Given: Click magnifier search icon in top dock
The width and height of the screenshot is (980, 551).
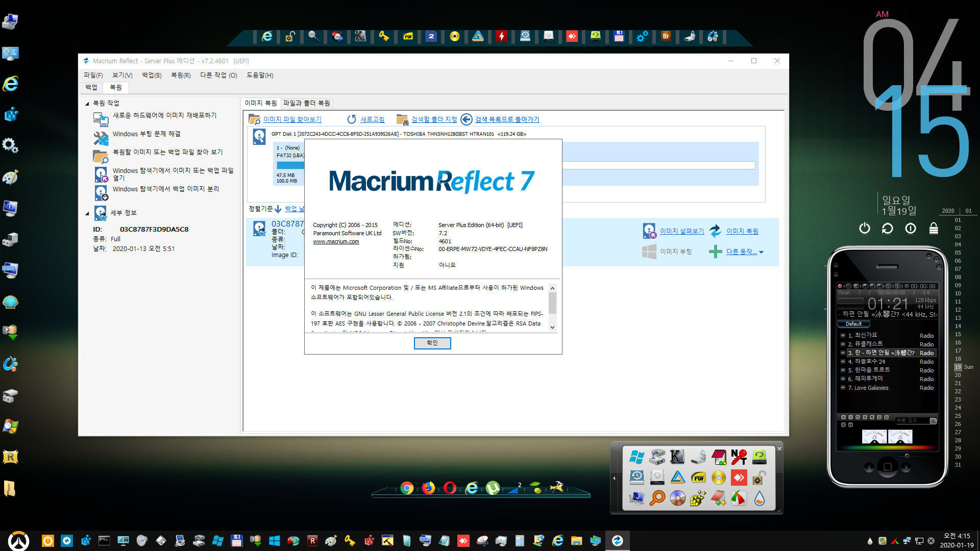Looking at the screenshot, I should [x=313, y=36].
